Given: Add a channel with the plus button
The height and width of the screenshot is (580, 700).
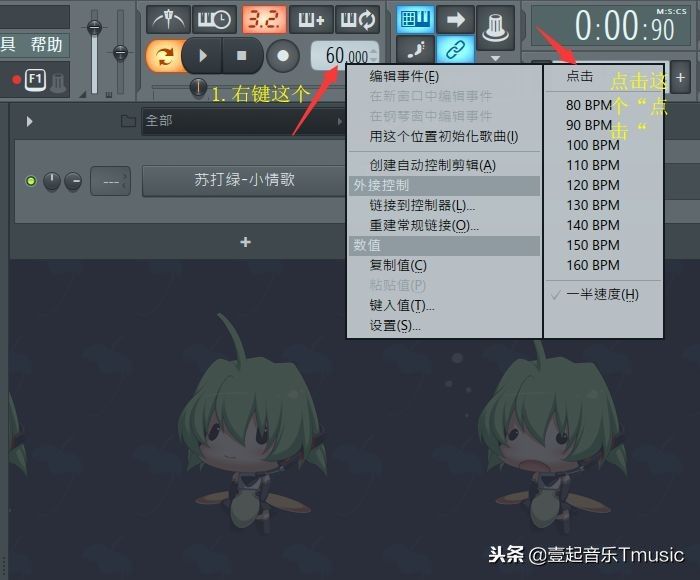Looking at the screenshot, I should [246, 242].
